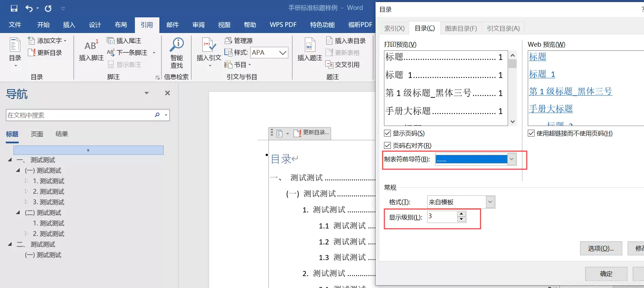Open the 目录 (Table of Contents) ribbon button
Image resolution: width=644 pixels, height=288 pixels.
15,51
